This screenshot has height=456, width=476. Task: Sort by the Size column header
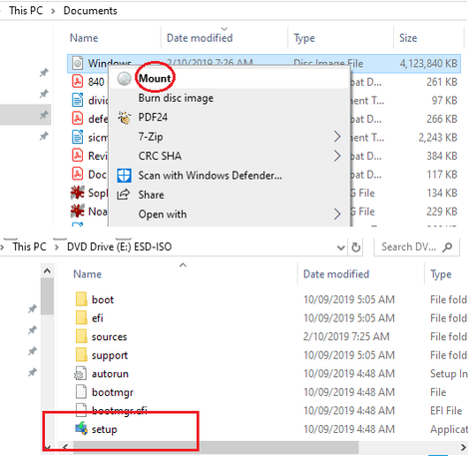pos(408,38)
